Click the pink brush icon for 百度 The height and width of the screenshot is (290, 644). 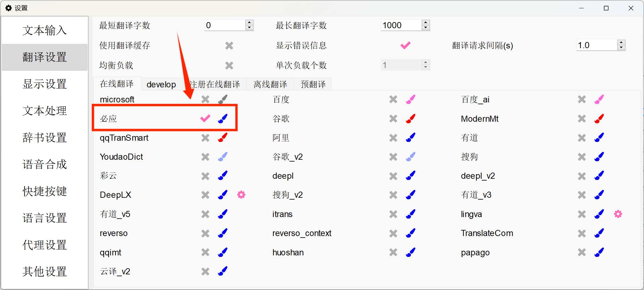(x=411, y=99)
